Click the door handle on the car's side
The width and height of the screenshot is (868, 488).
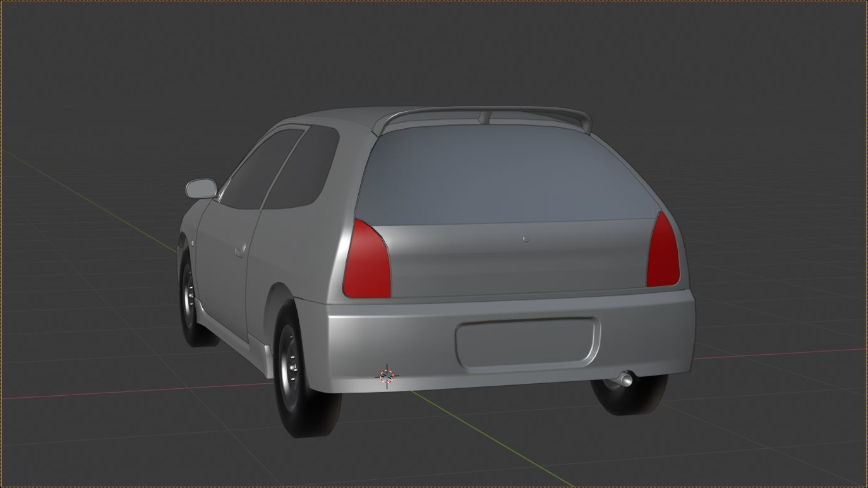(240, 250)
